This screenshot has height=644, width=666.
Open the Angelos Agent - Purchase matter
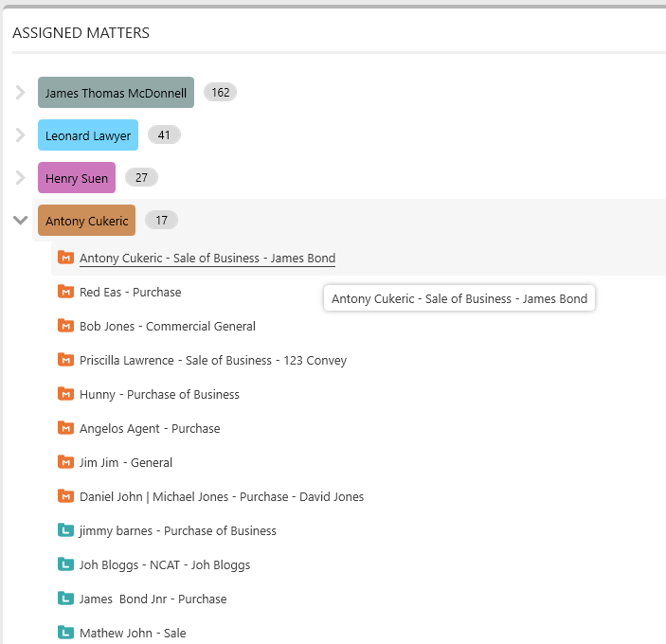pyautogui.click(x=150, y=428)
